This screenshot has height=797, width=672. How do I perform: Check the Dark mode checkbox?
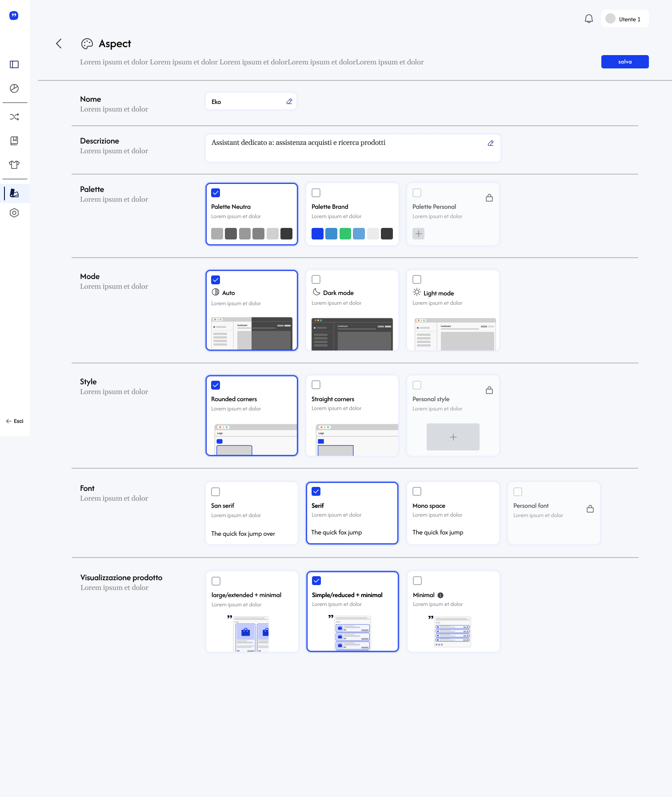(316, 279)
